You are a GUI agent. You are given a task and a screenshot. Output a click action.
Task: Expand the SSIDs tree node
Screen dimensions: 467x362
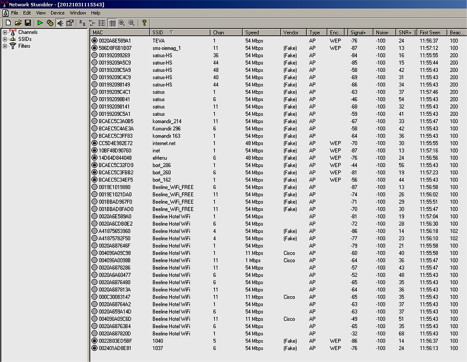5,39
